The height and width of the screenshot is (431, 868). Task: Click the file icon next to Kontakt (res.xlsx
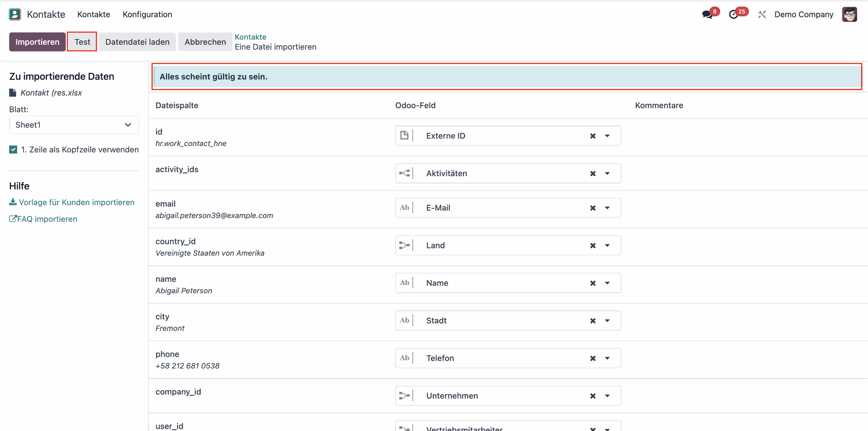click(12, 92)
